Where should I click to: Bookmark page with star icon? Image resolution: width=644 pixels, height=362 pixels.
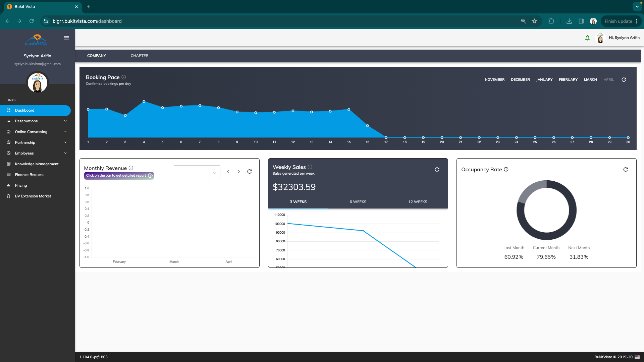(x=534, y=21)
